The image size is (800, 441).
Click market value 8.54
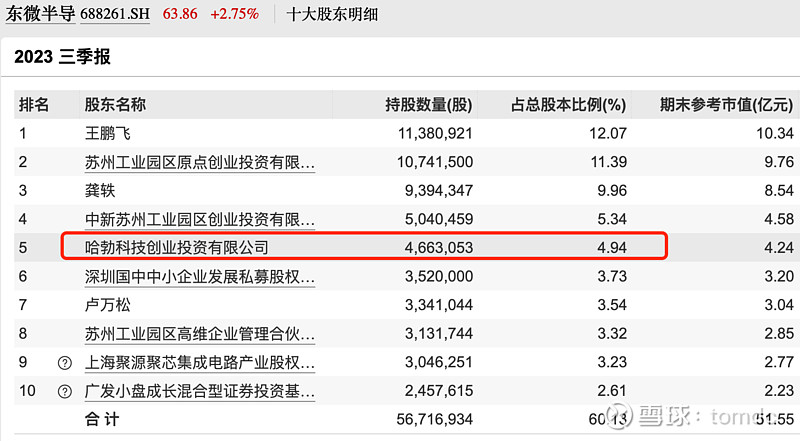pyautogui.click(x=779, y=191)
